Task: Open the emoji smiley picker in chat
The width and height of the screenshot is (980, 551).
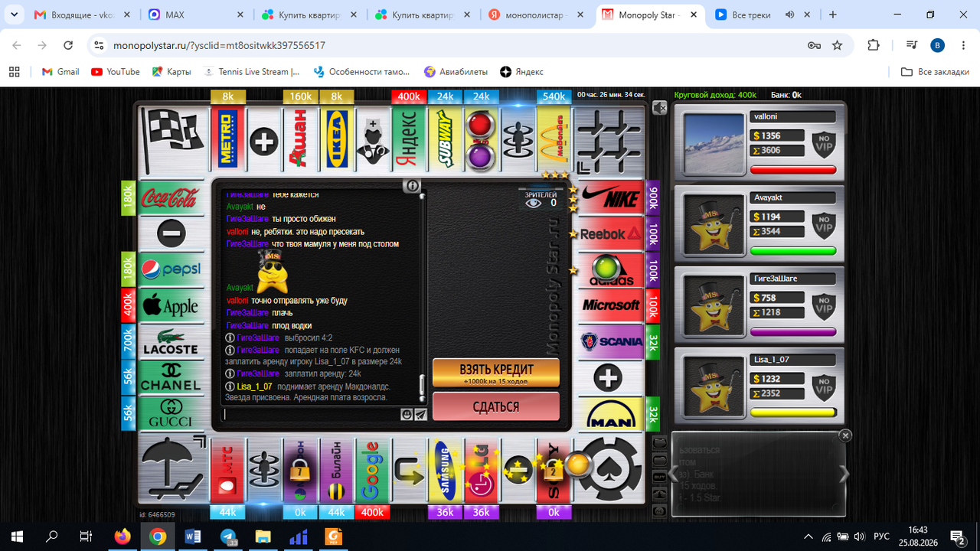Action: pyautogui.click(x=407, y=414)
